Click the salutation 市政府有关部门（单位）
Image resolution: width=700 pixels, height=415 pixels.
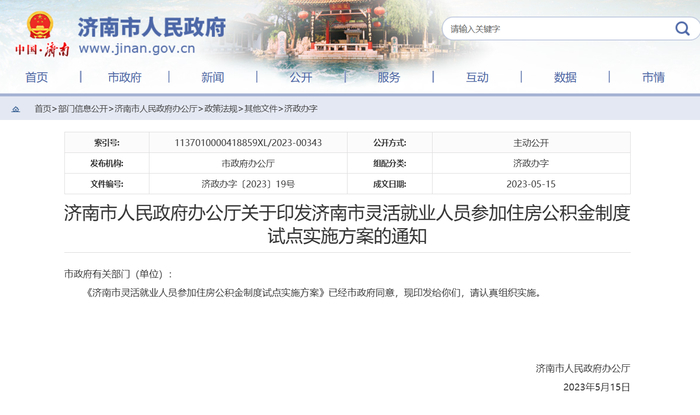click(118, 274)
